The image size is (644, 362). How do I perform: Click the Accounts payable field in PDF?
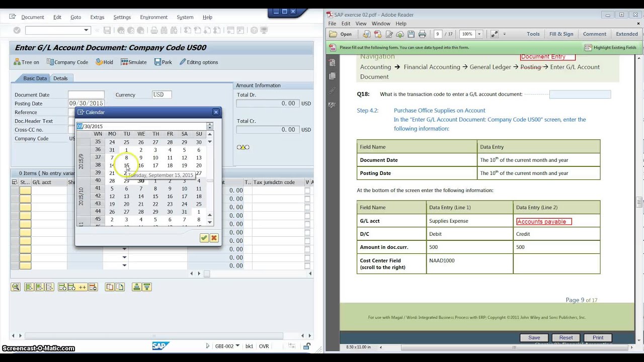tap(544, 221)
